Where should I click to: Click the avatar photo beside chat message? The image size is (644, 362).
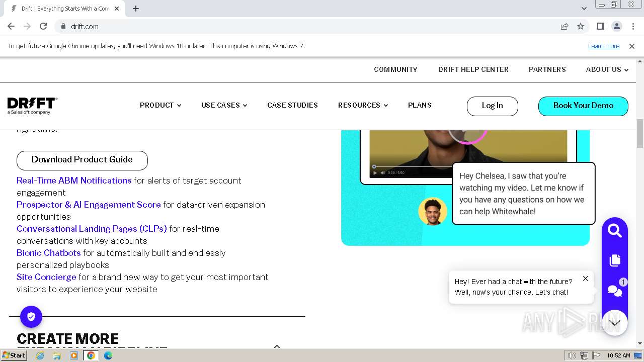coord(433,211)
